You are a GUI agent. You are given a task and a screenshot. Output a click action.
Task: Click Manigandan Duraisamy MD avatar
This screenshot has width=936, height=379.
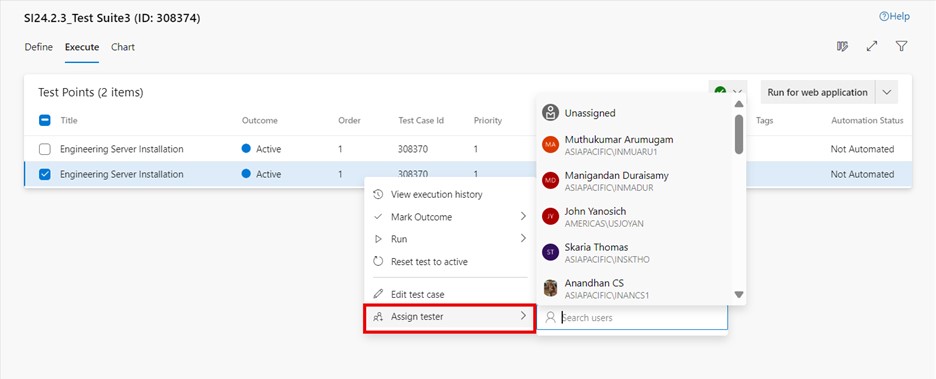[550, 180]
